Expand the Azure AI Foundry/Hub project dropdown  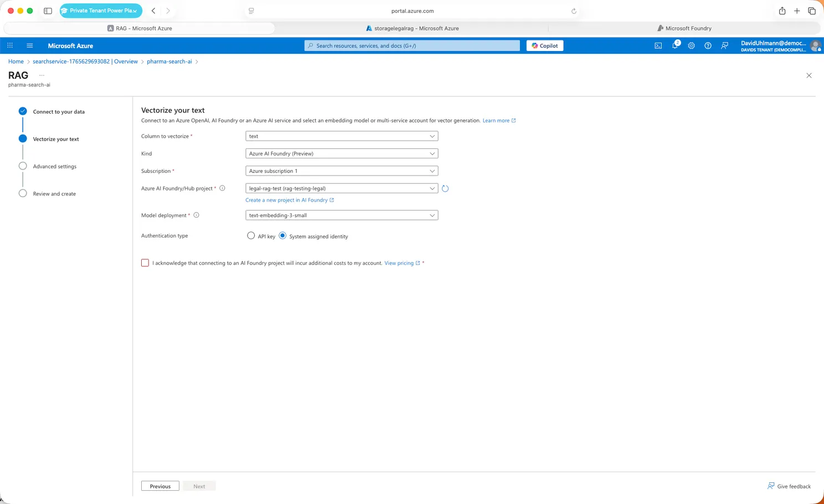(342, 188)
